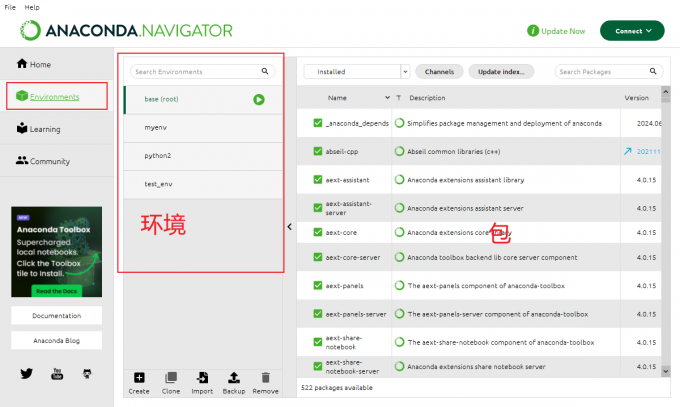Open the Home section icon
This screenshot has height=407, width=680.
tap(22, 63)
